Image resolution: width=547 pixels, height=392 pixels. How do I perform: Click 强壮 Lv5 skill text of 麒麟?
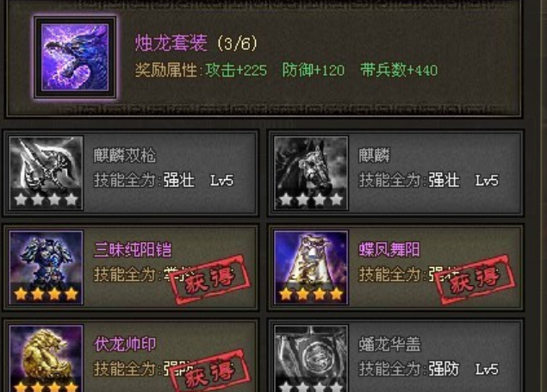463,181
